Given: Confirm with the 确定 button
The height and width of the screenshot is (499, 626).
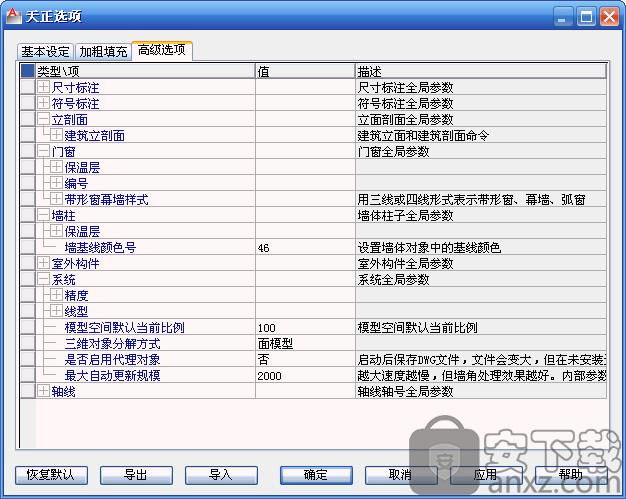Looking at the screenshot, I should 316,475.
